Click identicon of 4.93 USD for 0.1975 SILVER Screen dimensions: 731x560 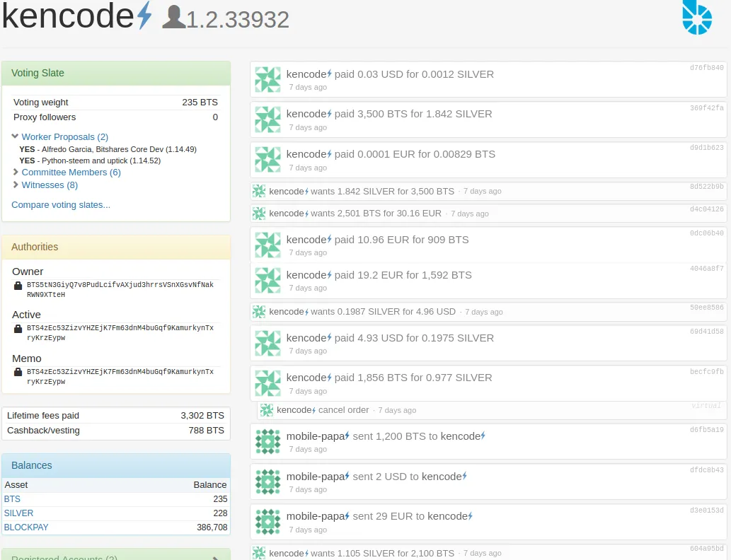pyautogui.click(x=268, y=343)
